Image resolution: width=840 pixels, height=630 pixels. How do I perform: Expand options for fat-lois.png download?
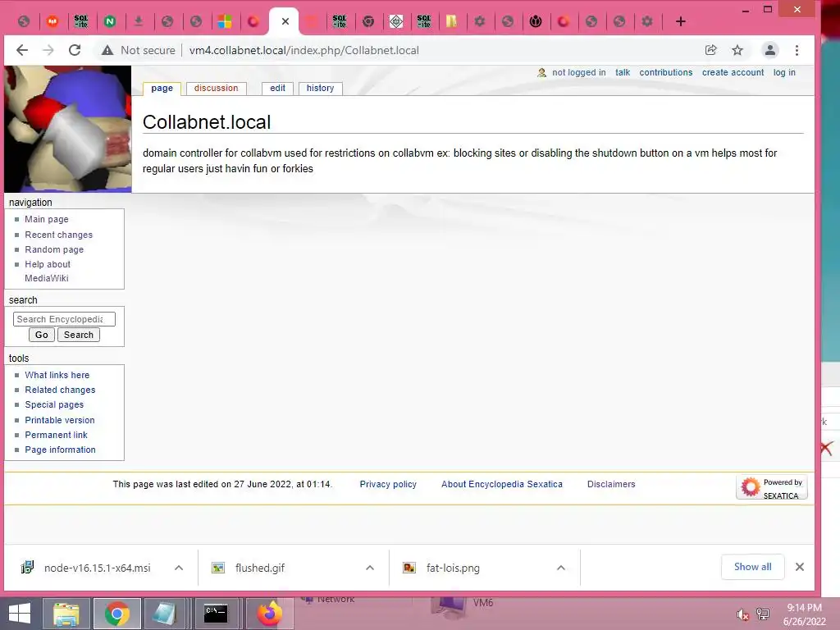(x=561, y=568)
